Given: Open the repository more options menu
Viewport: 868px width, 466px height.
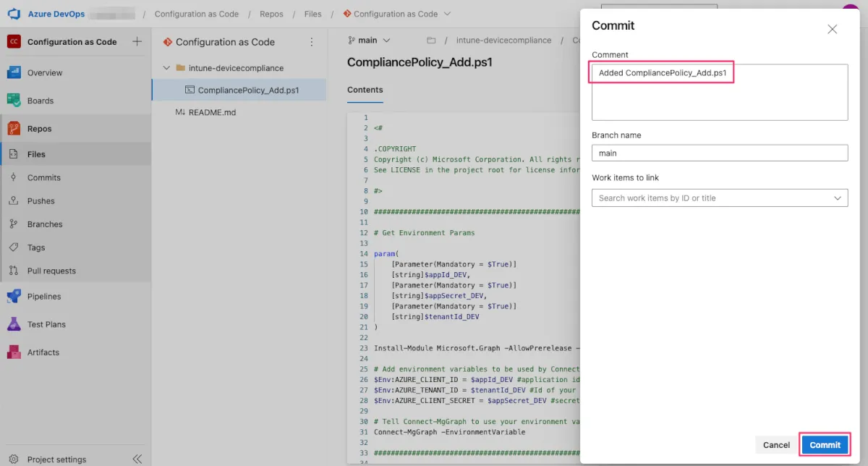Looking at the screenshot, I should (x=312, y=42).
